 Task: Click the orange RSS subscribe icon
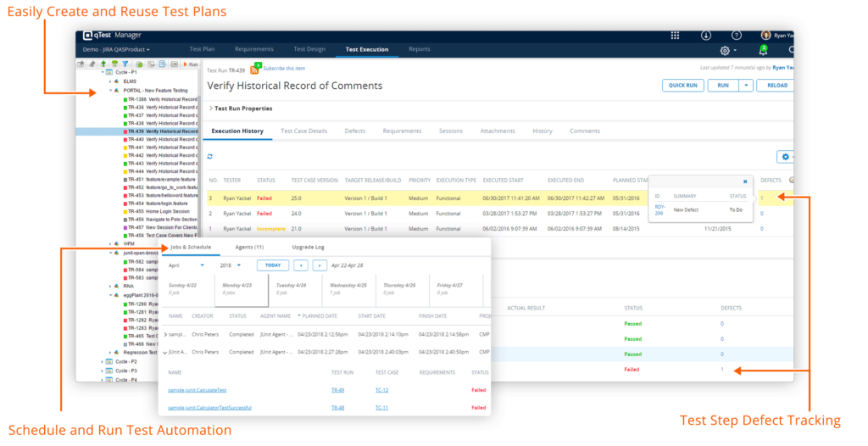(254, 70)
